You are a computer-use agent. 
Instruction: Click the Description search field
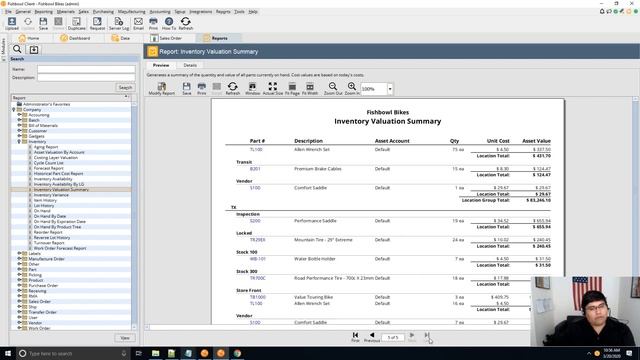point(86,77)
